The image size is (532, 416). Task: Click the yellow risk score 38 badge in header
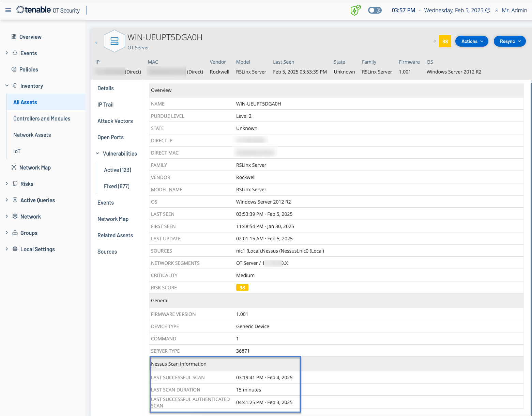click(445, 41)
